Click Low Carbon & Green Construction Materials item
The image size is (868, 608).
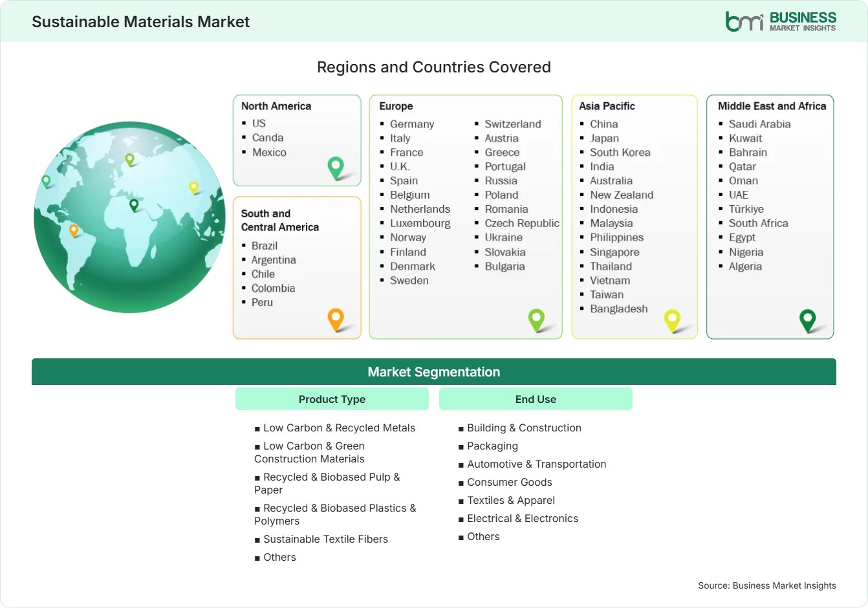(310, 452)
